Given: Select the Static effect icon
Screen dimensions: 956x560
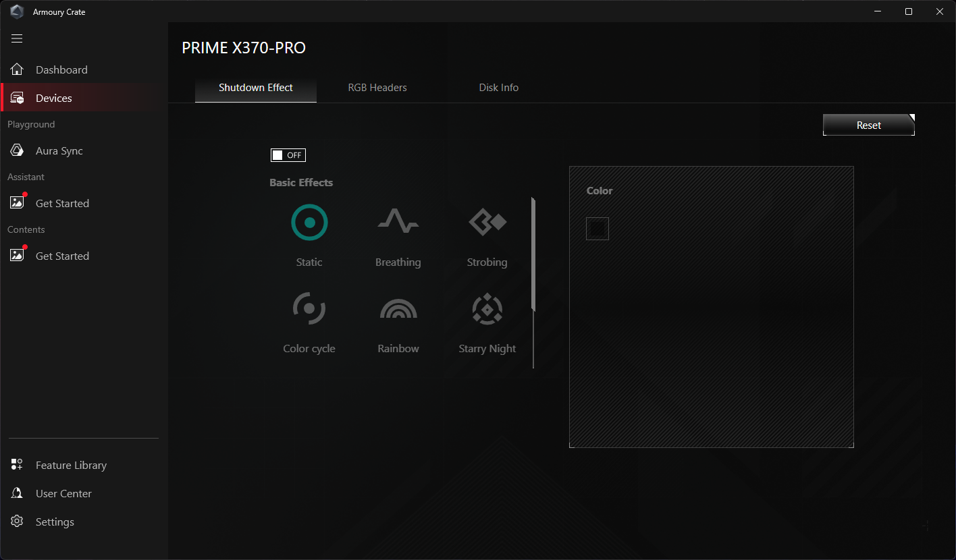Looking at the screenshot, I should pyautogui.click(x=309, y=223).
